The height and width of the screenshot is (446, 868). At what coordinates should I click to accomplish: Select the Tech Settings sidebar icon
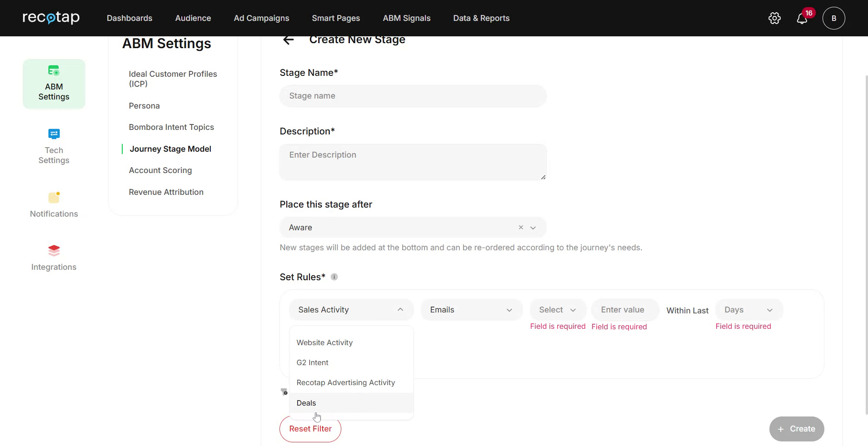(x=54, y=146)
